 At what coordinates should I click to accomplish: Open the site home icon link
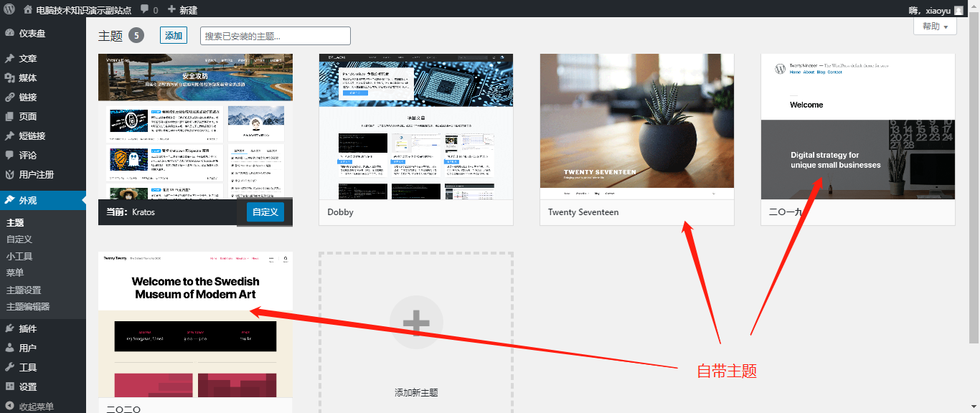click(x=28, y=10)
